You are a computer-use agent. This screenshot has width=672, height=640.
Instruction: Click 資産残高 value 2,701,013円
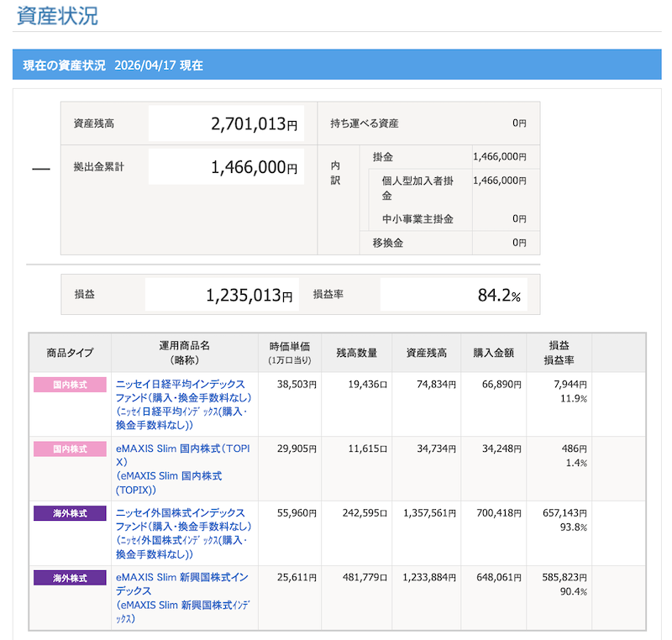click(x=255, y=123)
